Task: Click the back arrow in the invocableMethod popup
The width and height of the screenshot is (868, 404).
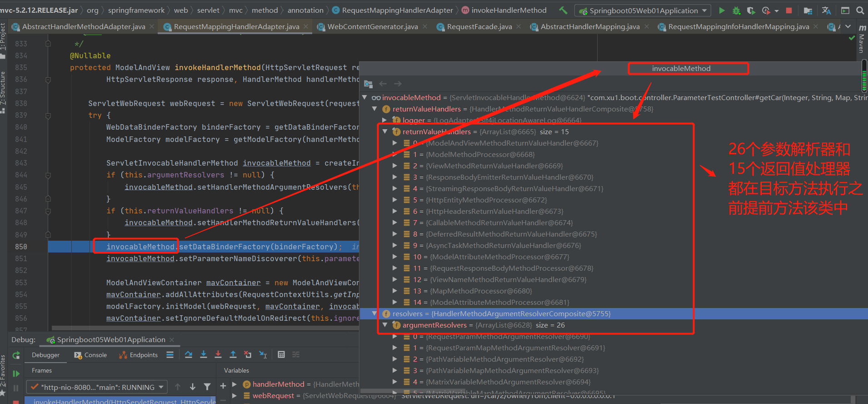Action: 383,84
